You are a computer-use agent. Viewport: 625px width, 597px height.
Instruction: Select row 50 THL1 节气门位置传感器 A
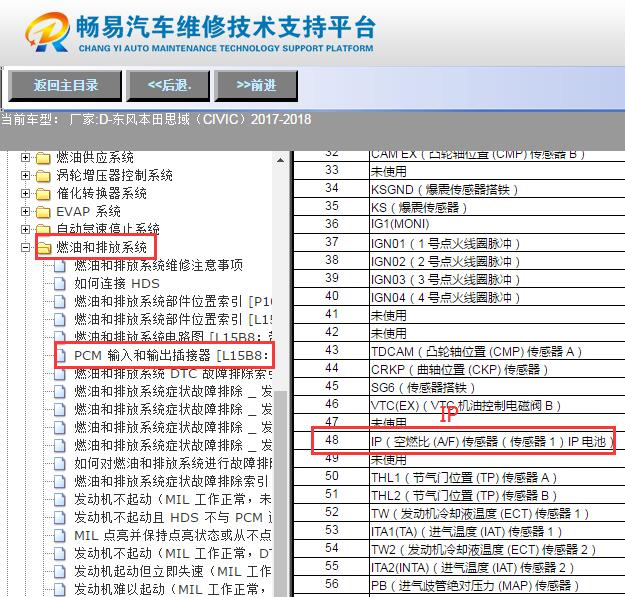click(x=459, y=477)
